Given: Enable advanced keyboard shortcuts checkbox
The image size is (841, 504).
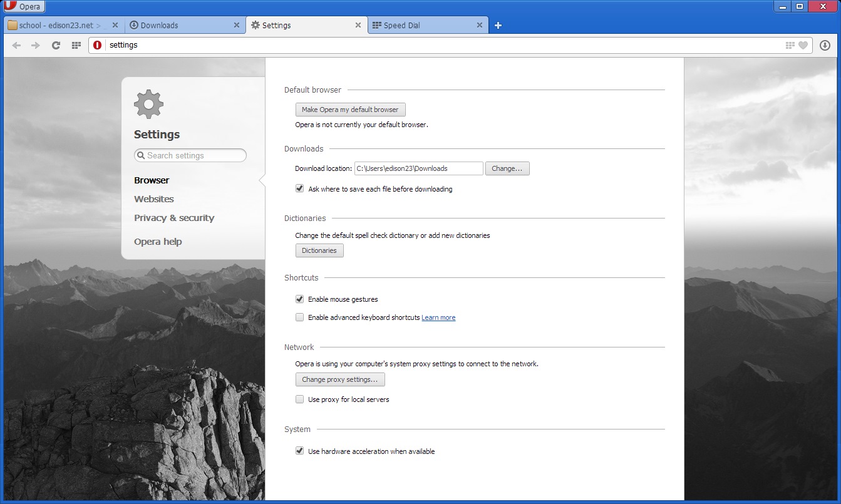Looking at the screenshot, I should click(x=299, y=317).
